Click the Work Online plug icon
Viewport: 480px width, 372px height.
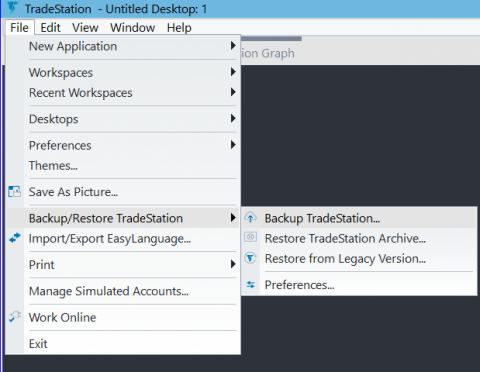(x=15, y=317)
